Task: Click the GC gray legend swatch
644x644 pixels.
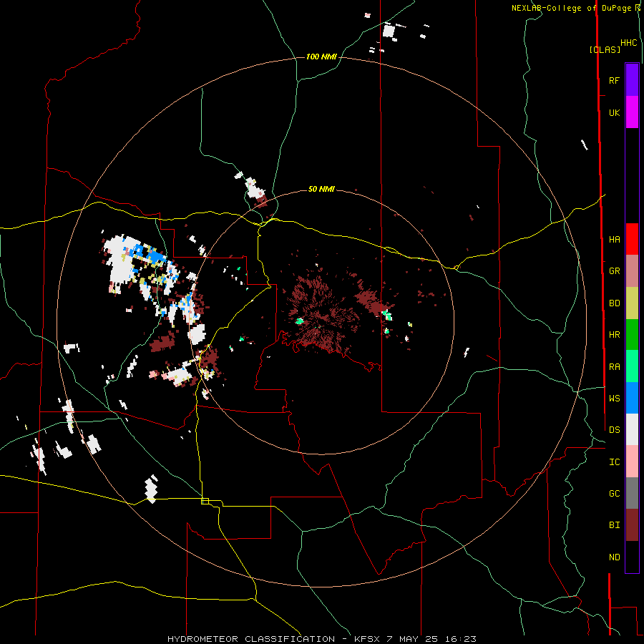Action: click(632, 493)
